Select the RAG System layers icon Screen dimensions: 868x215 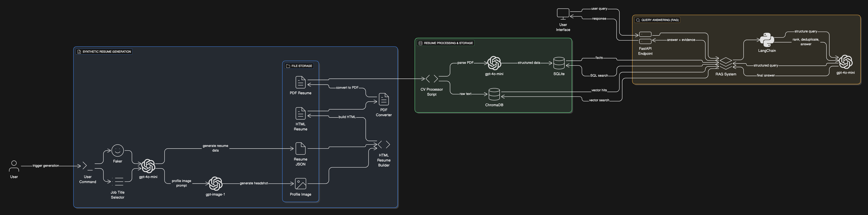725,63
